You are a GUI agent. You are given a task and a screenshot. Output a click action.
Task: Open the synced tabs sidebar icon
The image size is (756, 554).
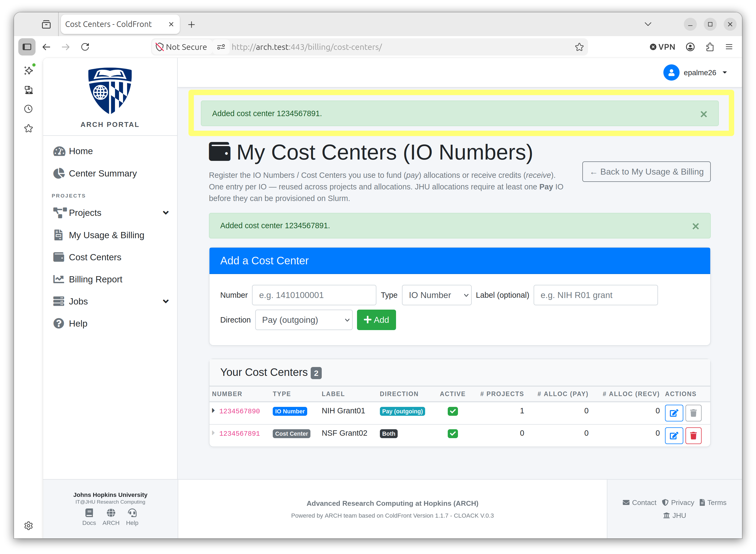pos(29,89)
